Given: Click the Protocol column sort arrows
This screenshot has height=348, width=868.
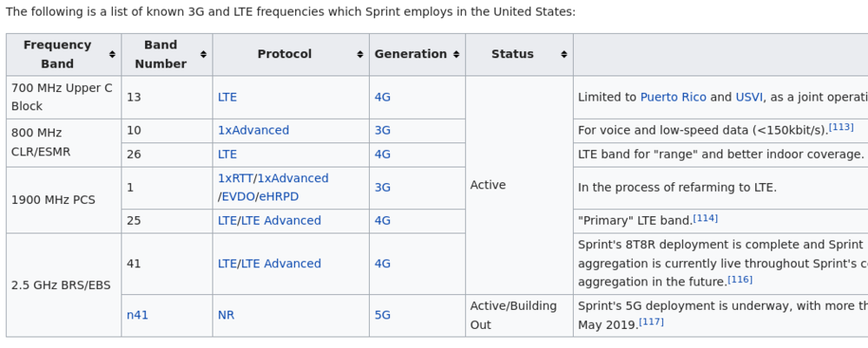Looking at the screenshot, I should pos(360,55).
